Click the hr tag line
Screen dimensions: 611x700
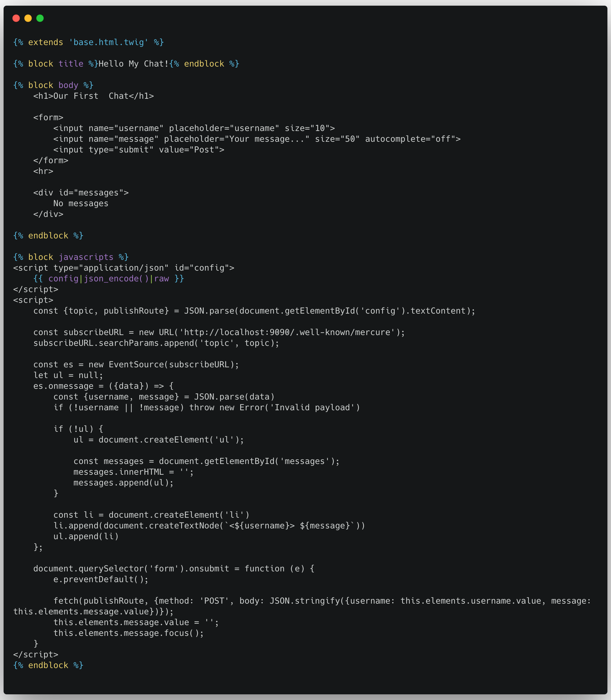point(43,171)
